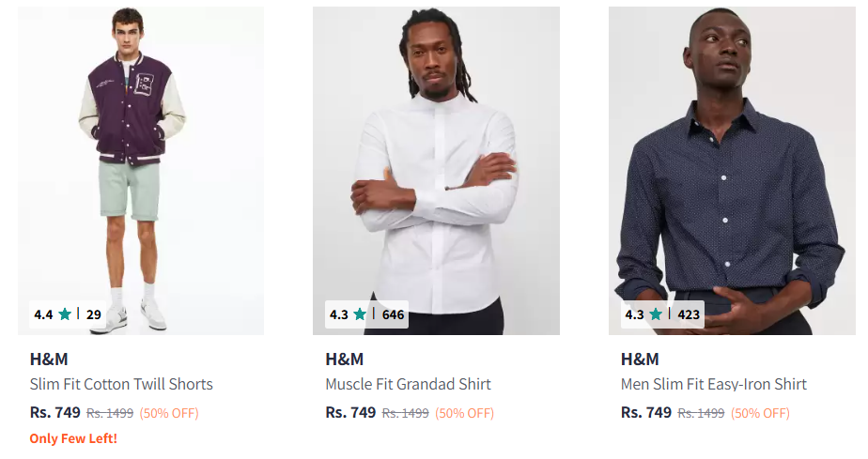Click the star icon on the shorts rating

tap(65, 314)
